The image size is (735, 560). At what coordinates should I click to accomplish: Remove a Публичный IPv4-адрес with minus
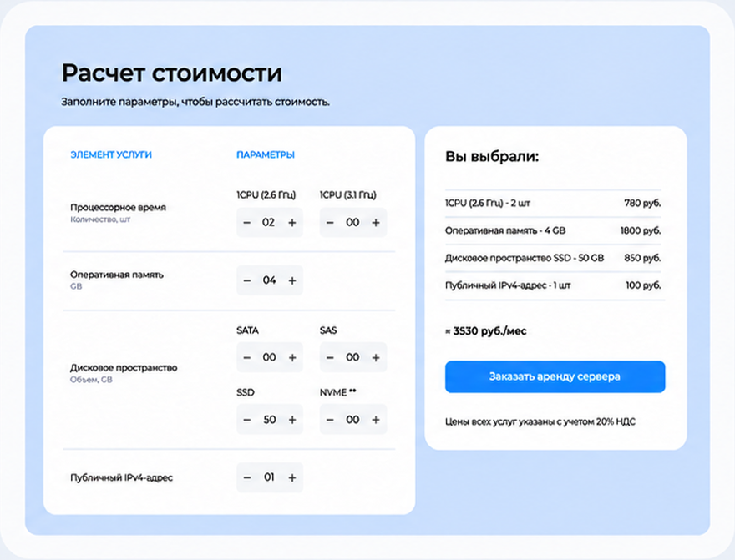tap(247, 477)
